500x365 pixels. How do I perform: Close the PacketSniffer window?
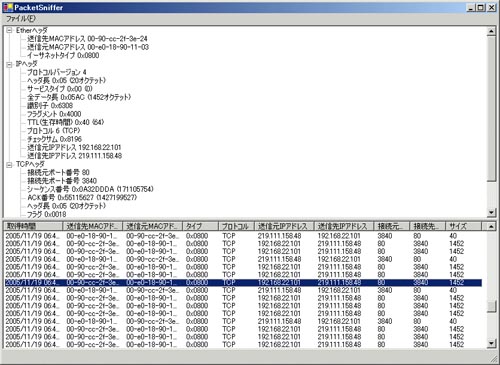click(492, 7)
